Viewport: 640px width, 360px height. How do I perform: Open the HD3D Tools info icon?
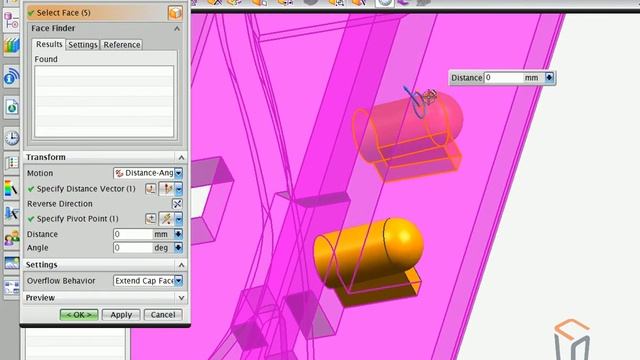(x=11, y=76)
